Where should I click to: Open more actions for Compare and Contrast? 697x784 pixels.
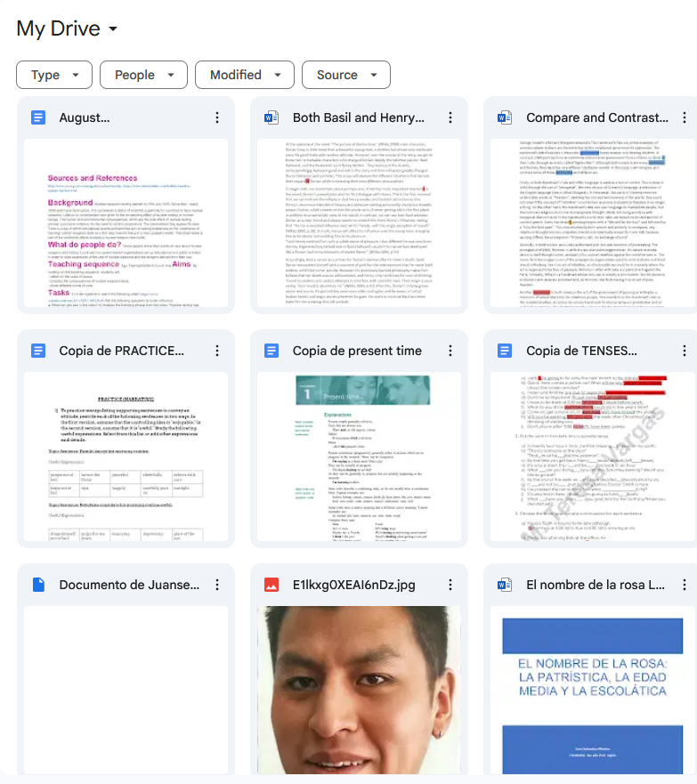pyautogui.click(x=685, y=117)
